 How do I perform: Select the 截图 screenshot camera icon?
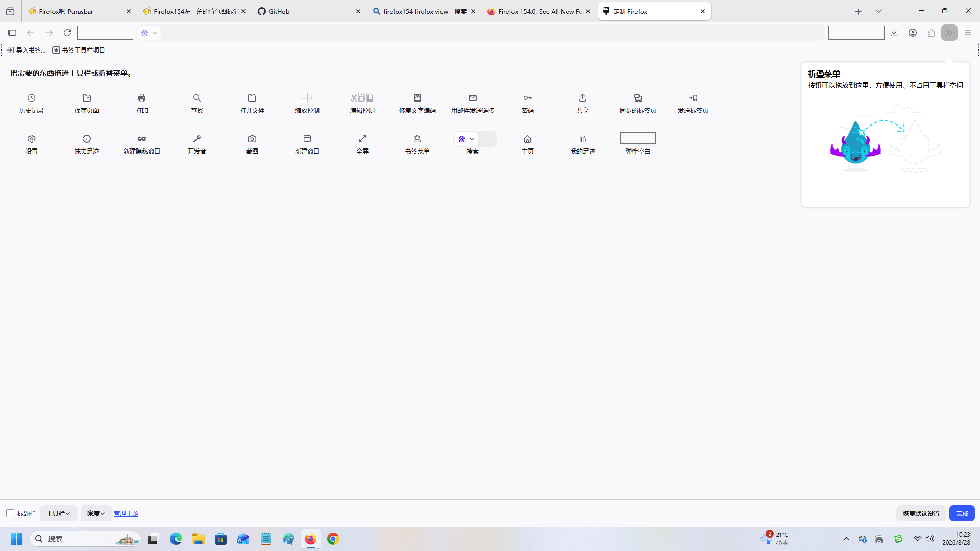click(x=252, y=139)
